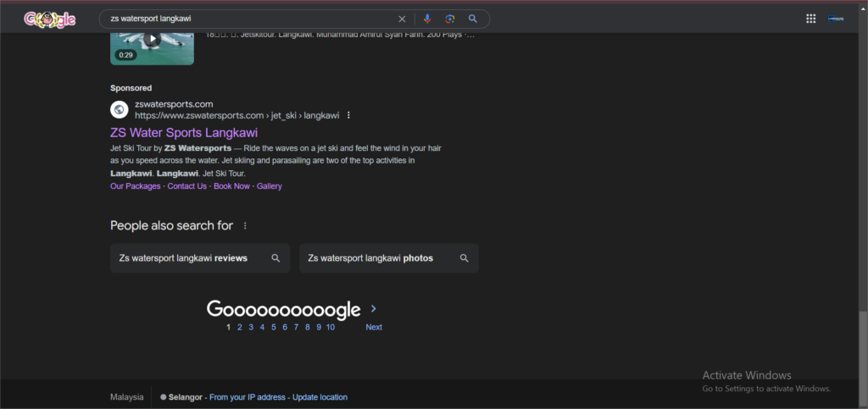Open the Google apps grid
Image resolution: width=868 pixels, height=409 pixels.
(x=810, y=19)
